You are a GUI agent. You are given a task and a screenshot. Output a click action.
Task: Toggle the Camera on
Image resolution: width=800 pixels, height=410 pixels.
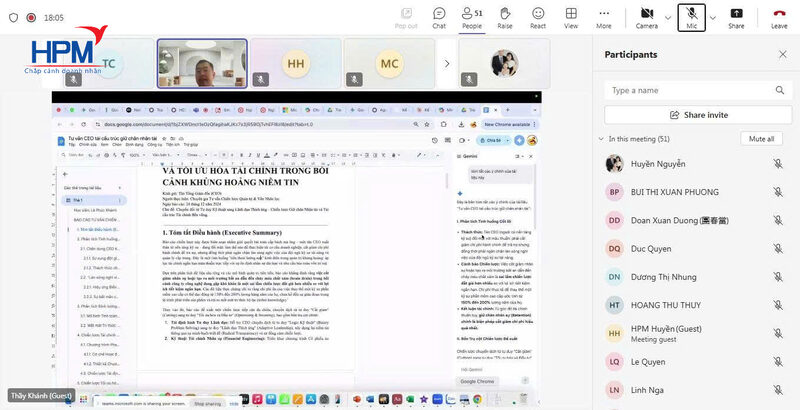[646, 17]
